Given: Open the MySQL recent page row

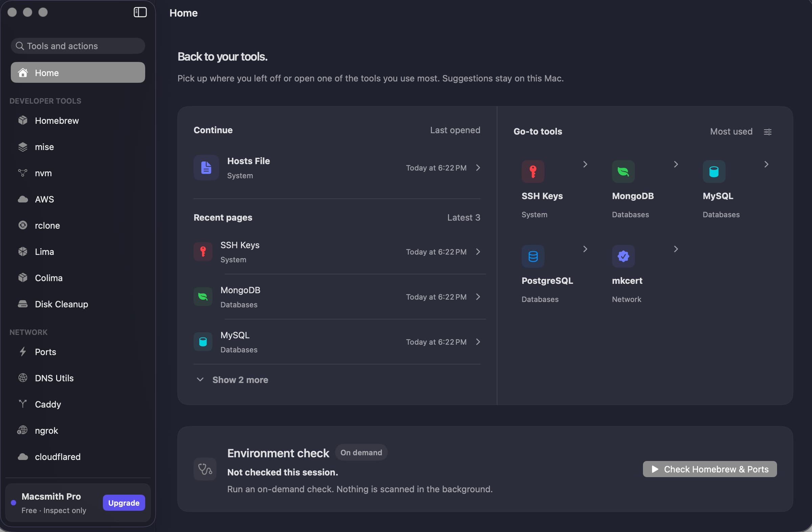Looking at the screenshot, I should point(337,342).
